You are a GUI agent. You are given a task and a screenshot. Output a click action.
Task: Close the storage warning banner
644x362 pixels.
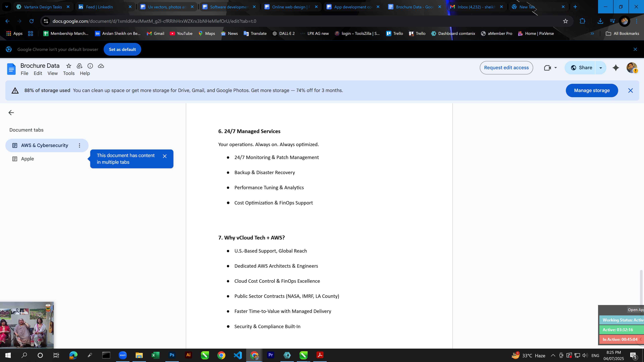click(631, 90)
